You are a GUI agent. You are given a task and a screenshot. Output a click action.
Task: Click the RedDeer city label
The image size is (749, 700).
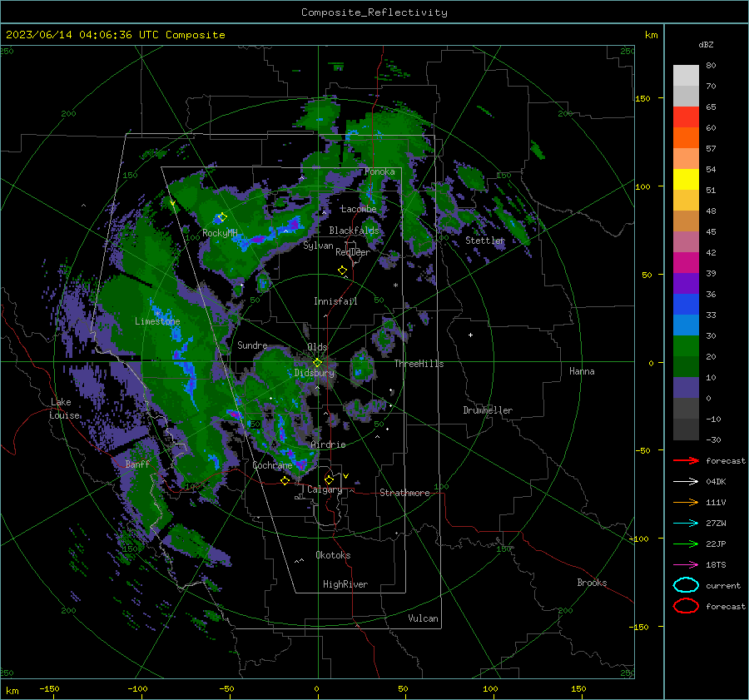353,252
